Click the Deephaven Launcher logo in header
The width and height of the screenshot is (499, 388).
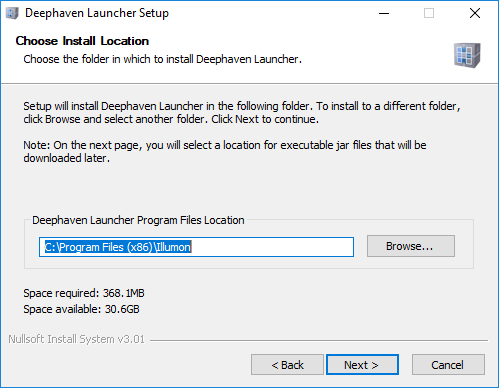pos(467,55)
